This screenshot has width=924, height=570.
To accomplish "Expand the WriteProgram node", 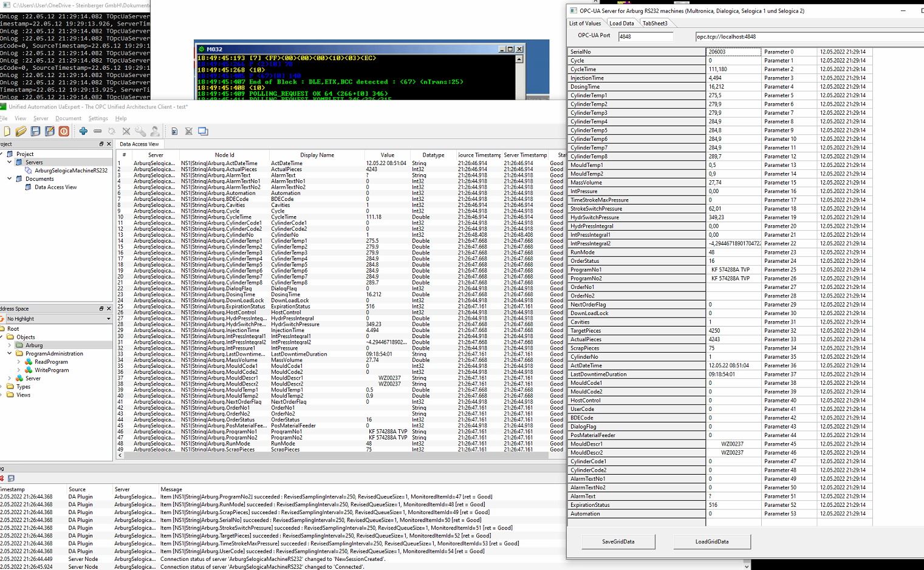I will [x=18, y=370].
